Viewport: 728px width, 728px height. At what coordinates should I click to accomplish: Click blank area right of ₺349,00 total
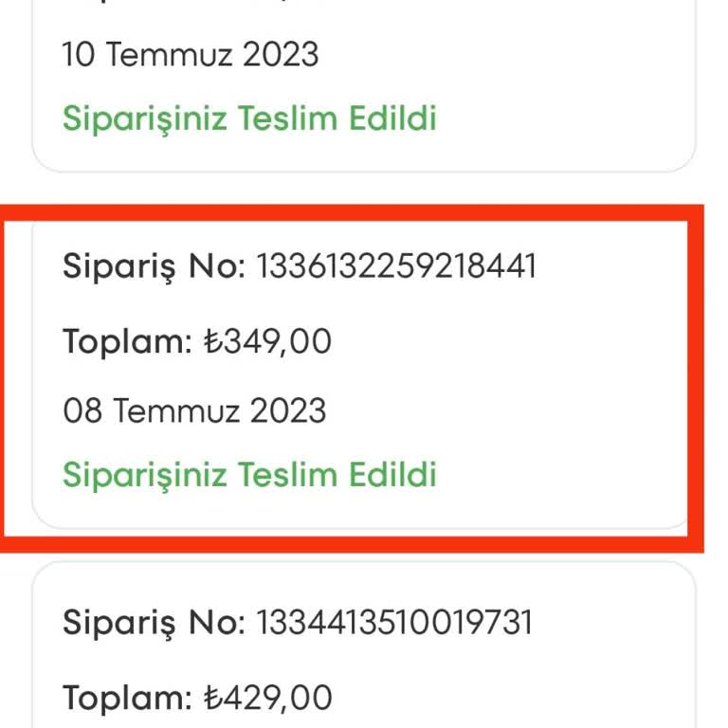click(512, 341)
